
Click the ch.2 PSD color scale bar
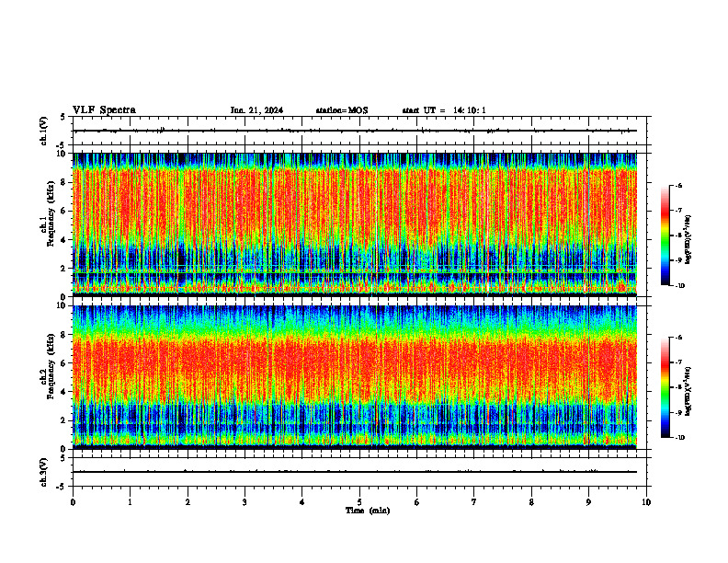(x=665, y=387)
